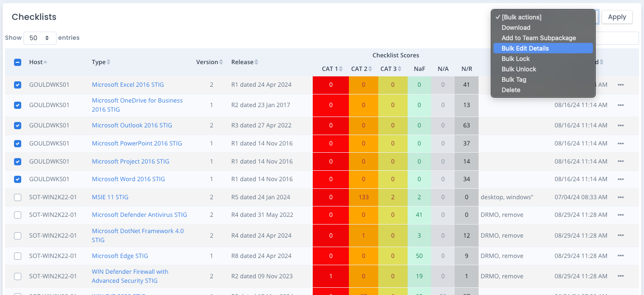Open row actions for Microsoft Edge STIG
Screen dimensions: 644x295
620,256
